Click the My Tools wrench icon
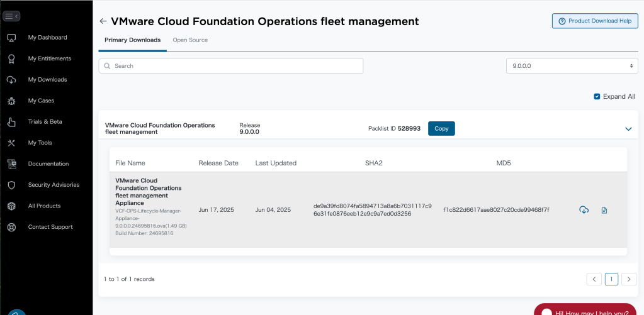644x315 pixels. [x=11, y=143]
